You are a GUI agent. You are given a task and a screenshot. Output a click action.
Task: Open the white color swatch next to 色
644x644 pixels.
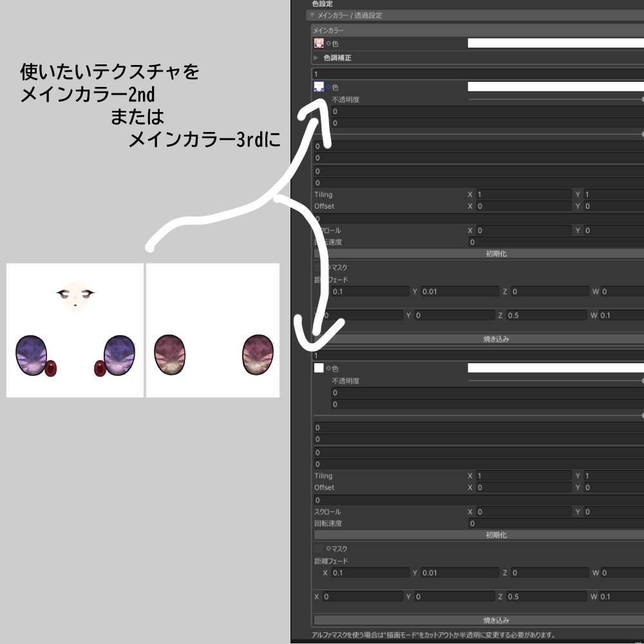tap(554, 43)
